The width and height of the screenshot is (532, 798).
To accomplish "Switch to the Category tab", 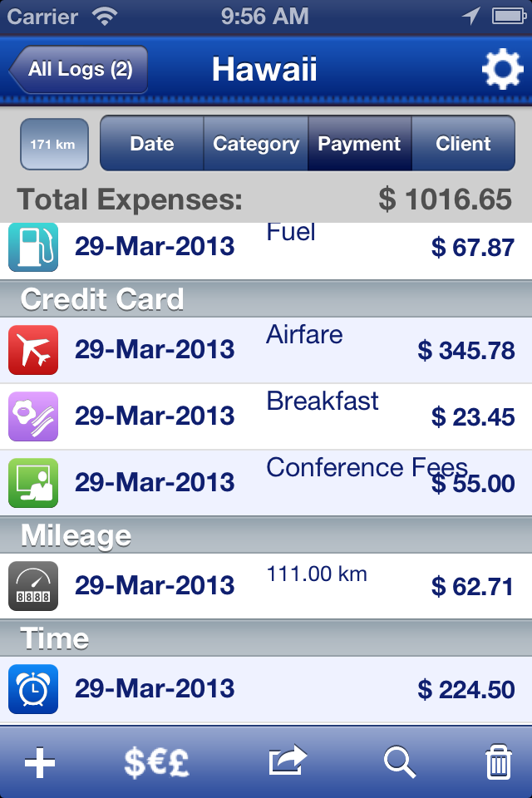I will coord(256,144).
